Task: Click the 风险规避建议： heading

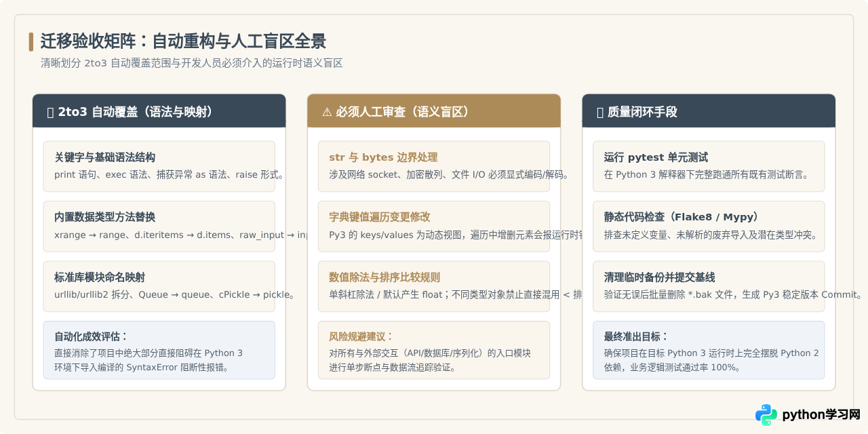Action: [x=361, y=336]
